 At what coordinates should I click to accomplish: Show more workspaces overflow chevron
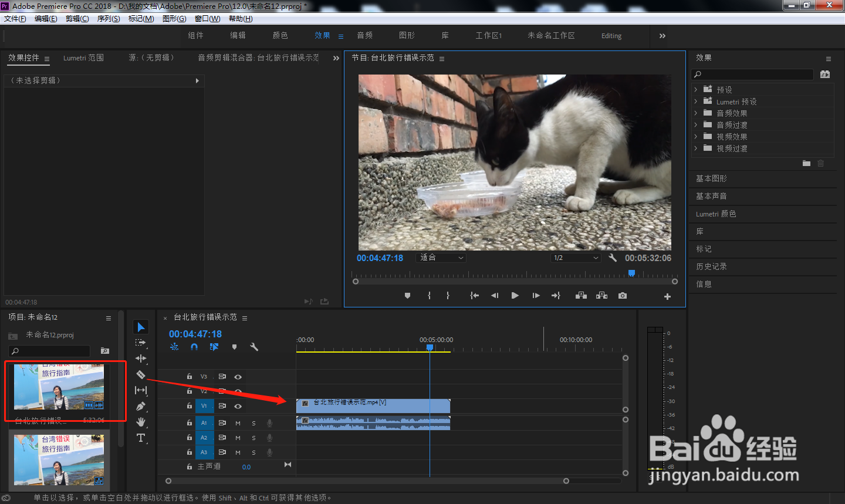pos(662,36)
